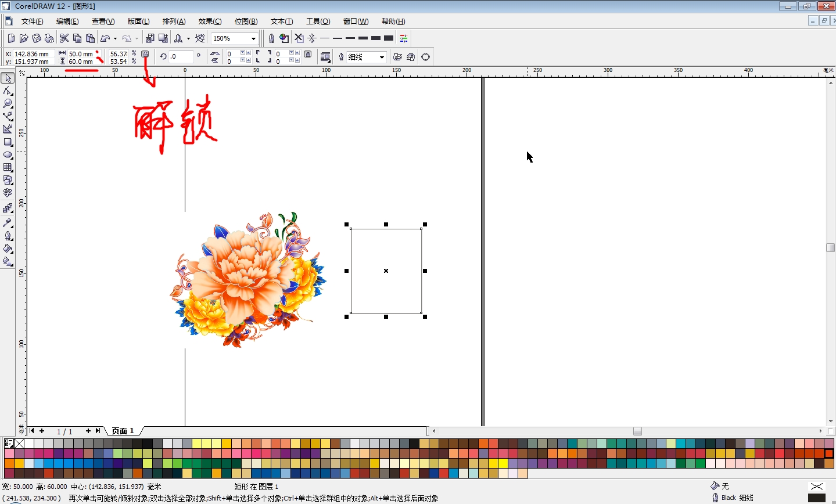This screenshot has height=504, width=836.
Task: Add a page after via right plus button
Action: (88, 431)
